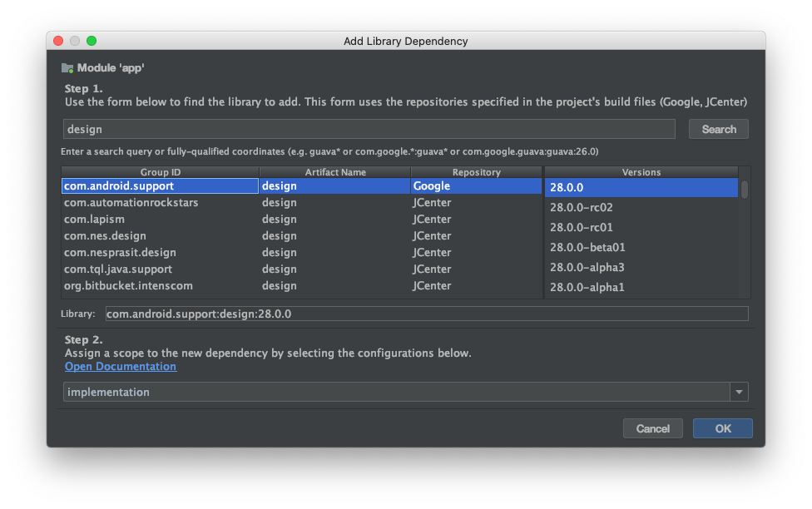Close the dialog with the red button
Viewport: 812px width, 509px height.
click(x=58, y=41)
